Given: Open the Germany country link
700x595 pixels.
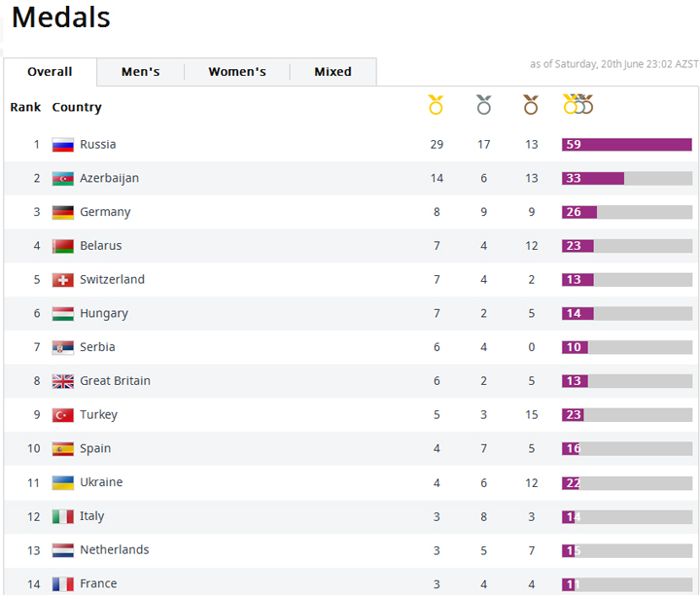Looking at the screenshot, I should point(105,212).
